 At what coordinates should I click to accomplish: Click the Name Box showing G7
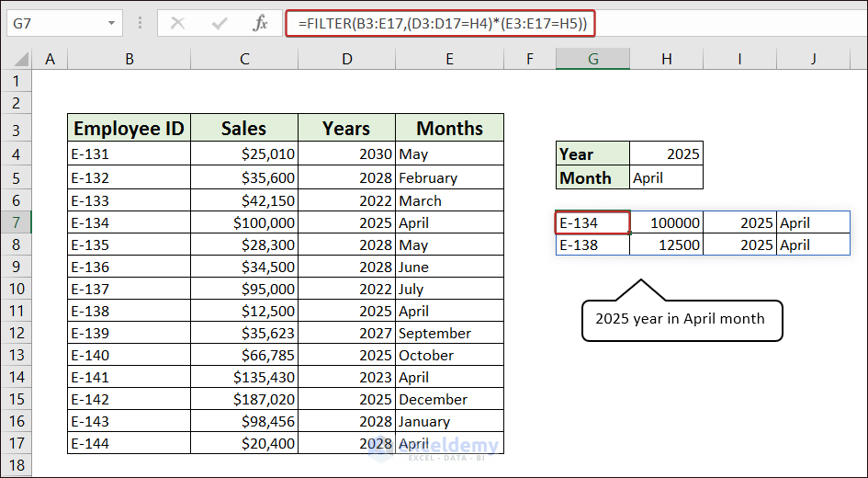pos(55,23)
